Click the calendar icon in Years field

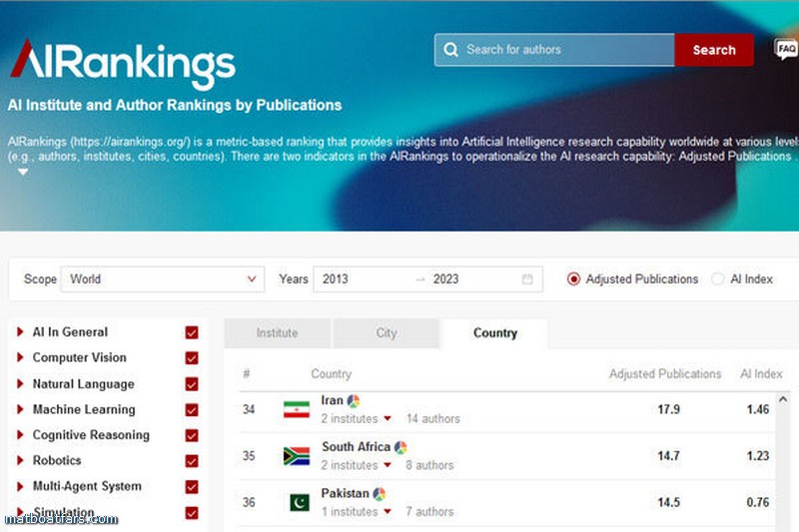pyautogui.click(x=527, y=279)
